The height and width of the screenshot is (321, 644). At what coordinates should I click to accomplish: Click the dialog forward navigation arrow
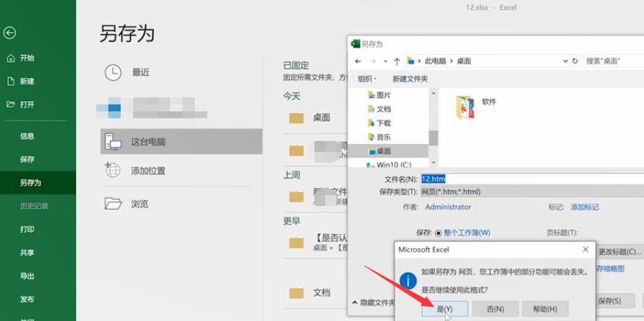(372, 61)
